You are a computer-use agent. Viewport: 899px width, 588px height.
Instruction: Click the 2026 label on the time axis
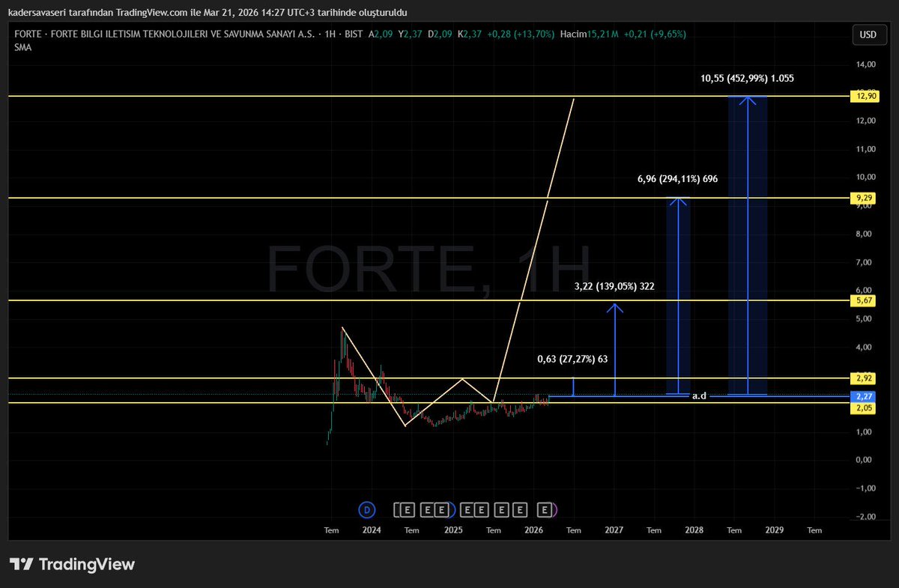[x=533, y=530]
